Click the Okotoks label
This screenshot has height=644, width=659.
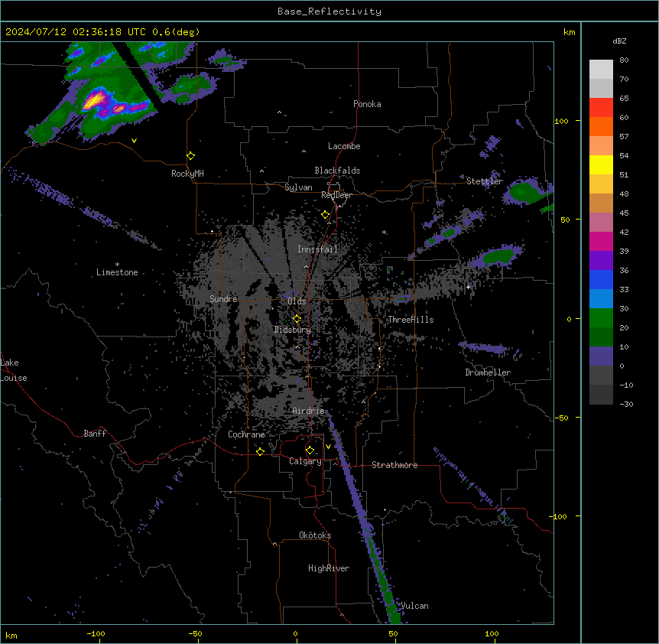[x=315, y=535]
